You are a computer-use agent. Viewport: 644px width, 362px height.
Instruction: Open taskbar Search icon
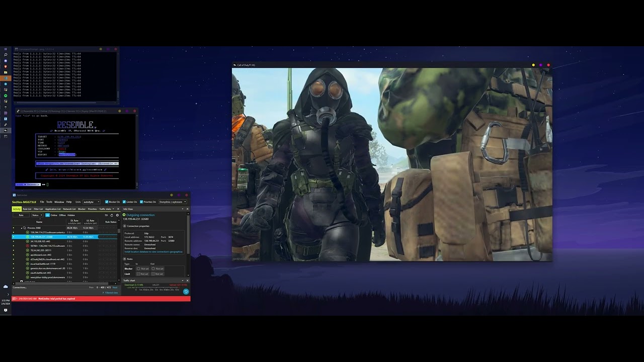[x=6, y=54]
